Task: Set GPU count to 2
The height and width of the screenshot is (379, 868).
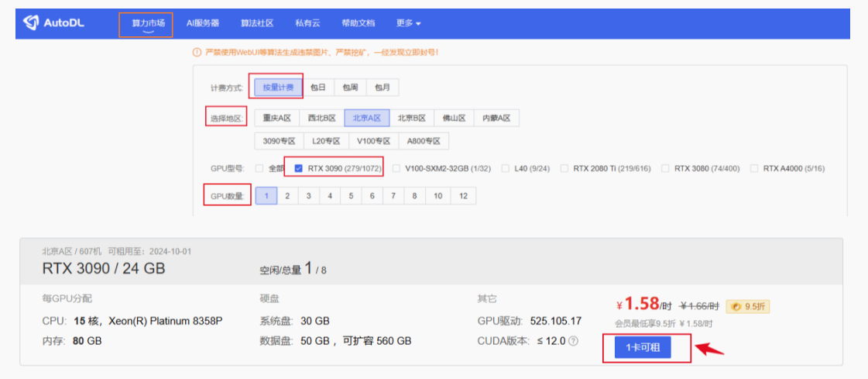Action: click(x=287, y=195)
